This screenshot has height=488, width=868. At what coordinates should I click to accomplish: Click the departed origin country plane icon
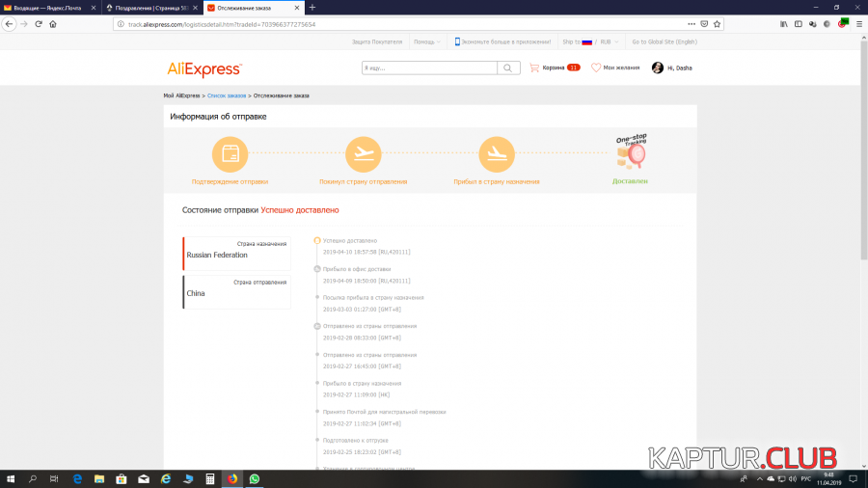coord(364,154)
